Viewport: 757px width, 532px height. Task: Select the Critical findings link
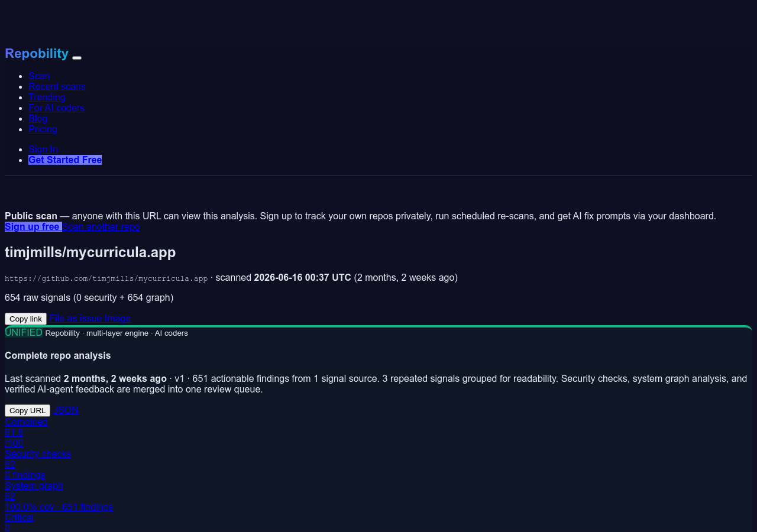[19, 517]
